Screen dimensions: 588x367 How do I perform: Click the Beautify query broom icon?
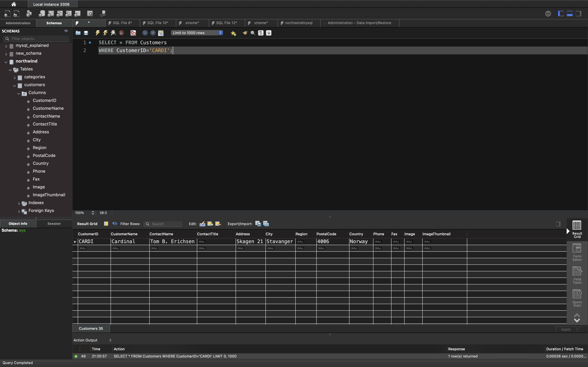245,33
